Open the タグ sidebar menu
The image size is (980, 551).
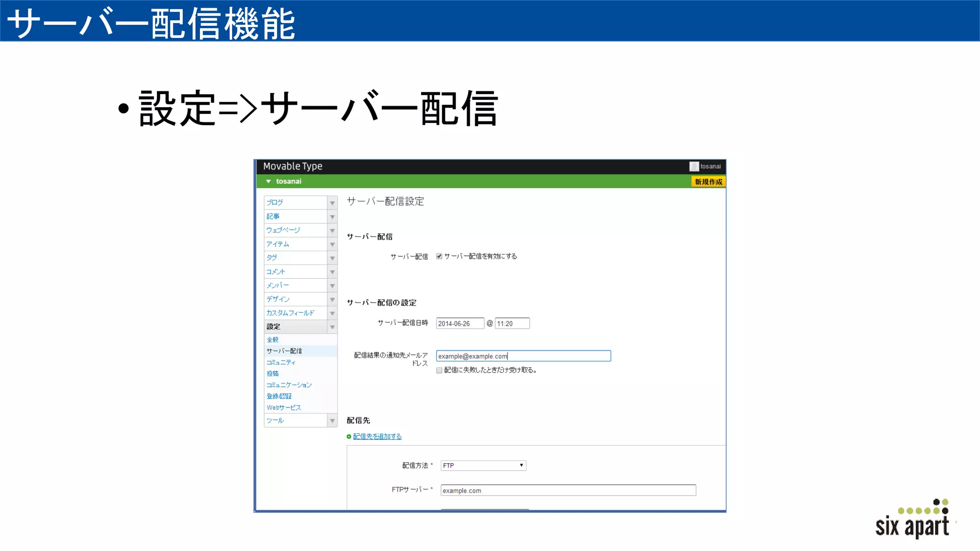tap(296, 258)
